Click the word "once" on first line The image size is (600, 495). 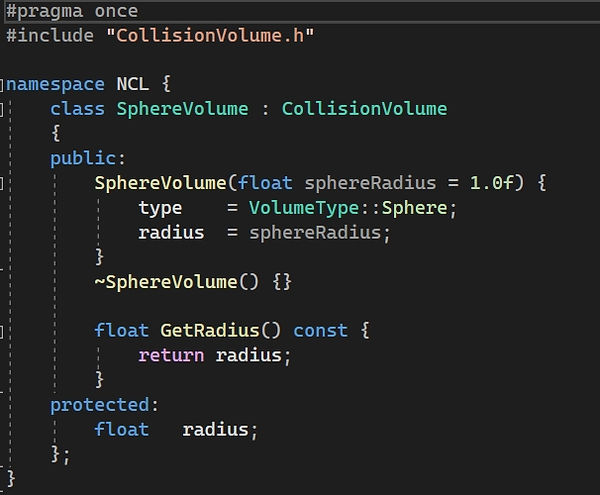(116, 11)
